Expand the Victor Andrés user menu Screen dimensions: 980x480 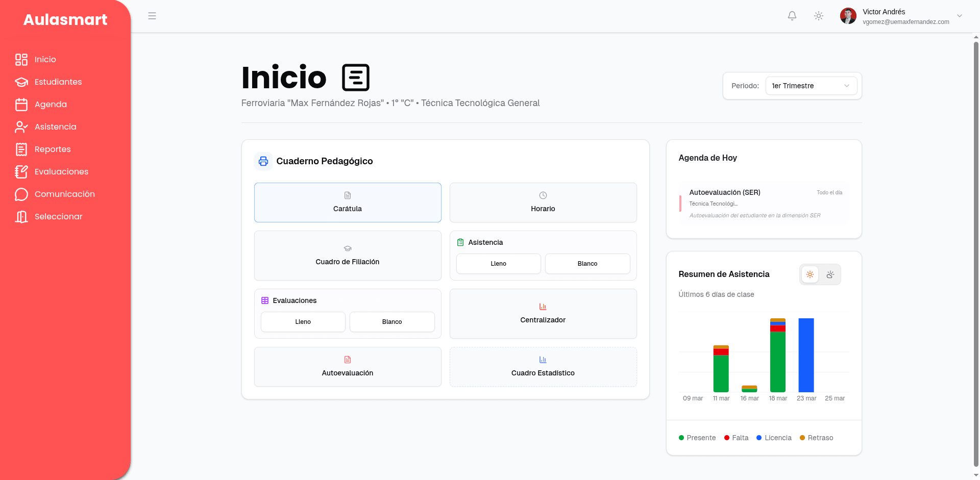tap(960, 16)
